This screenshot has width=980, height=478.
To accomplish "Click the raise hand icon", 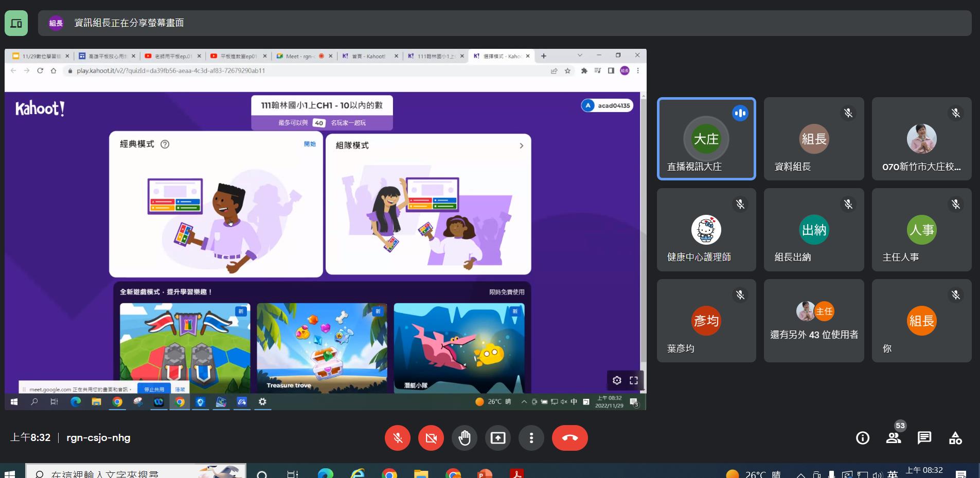I will [x=464, y=438].
